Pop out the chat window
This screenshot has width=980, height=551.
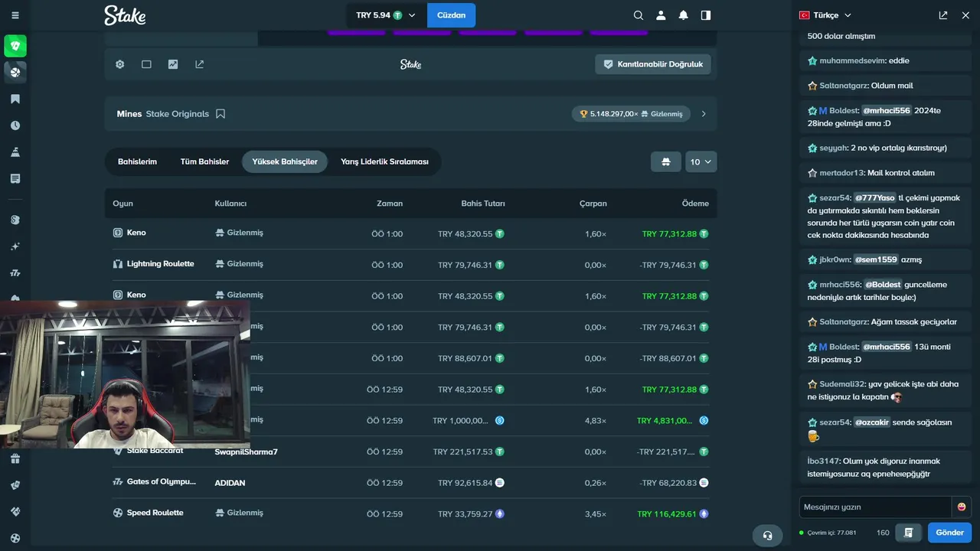(x=943, y=15)
